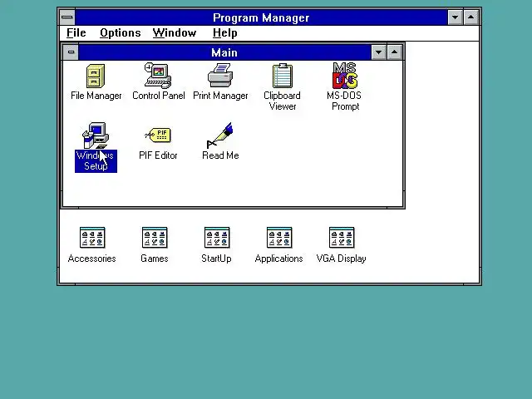Click the Main window title bar
This screenshot has width=532, height=399.
(x=224, y=52)
